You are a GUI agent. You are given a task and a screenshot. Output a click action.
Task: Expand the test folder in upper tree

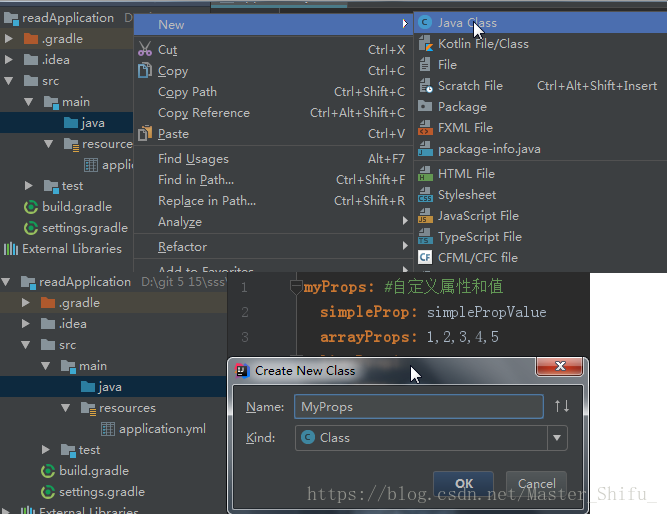(29, 186)
